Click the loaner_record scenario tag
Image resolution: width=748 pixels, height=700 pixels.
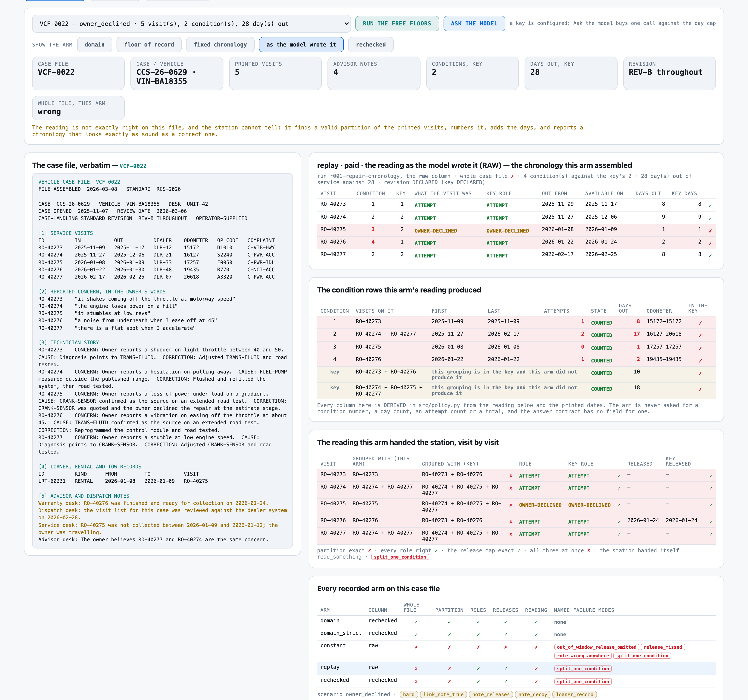coord(574,694)
